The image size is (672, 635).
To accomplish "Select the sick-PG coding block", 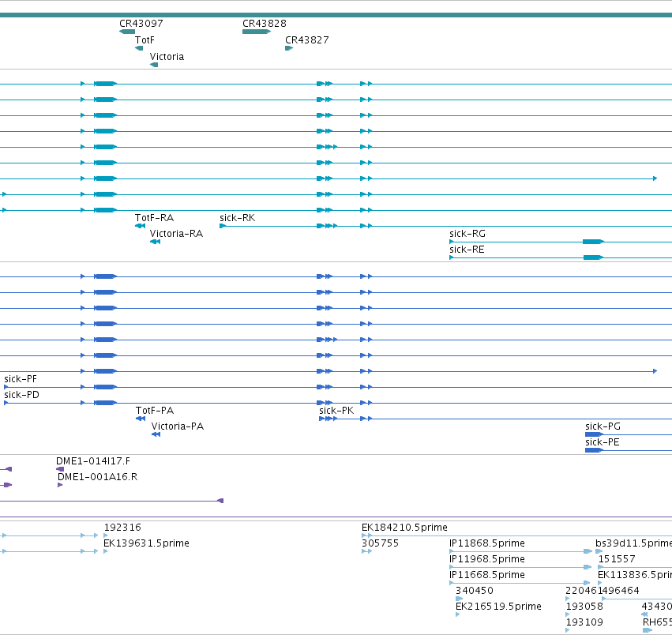I will tap(594, 434).
